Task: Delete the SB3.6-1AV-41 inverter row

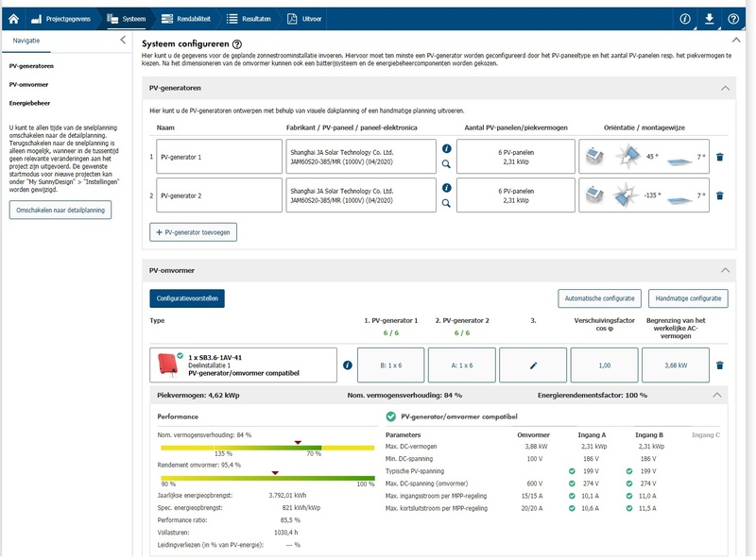Action: 719,365
